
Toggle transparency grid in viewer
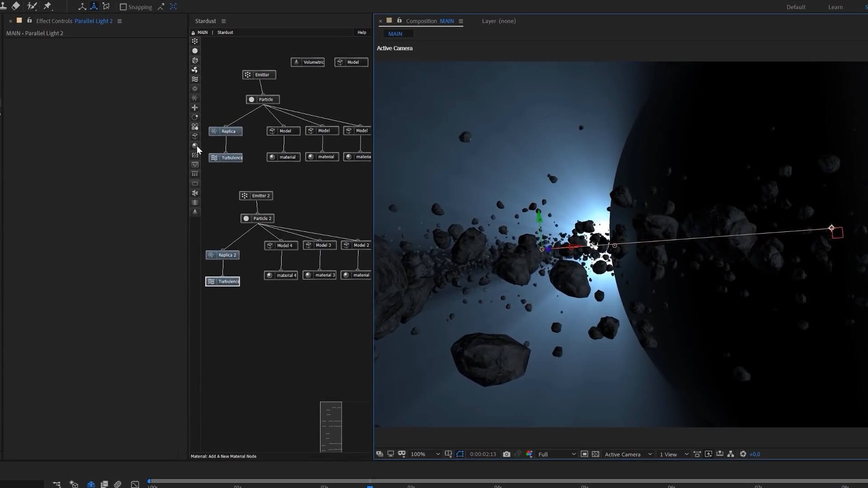point(595,454)
